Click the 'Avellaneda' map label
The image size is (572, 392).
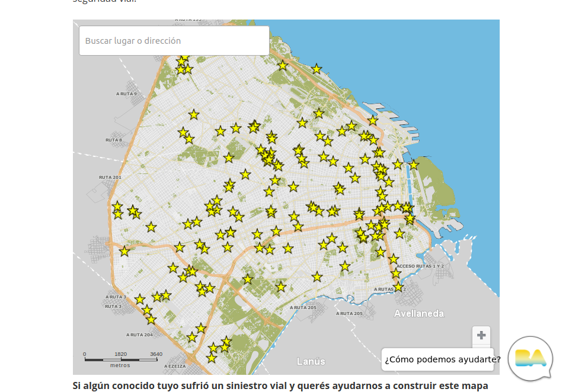(418, 314)
